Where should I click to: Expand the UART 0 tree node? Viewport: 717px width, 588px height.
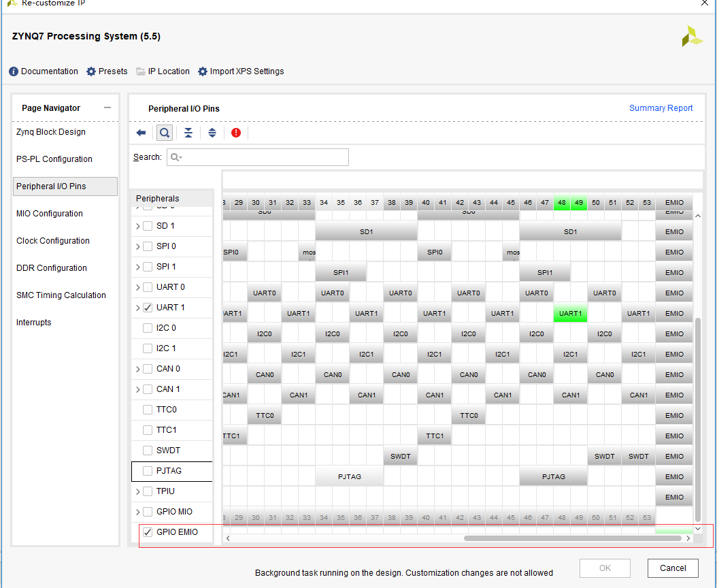tap(137, 287)
